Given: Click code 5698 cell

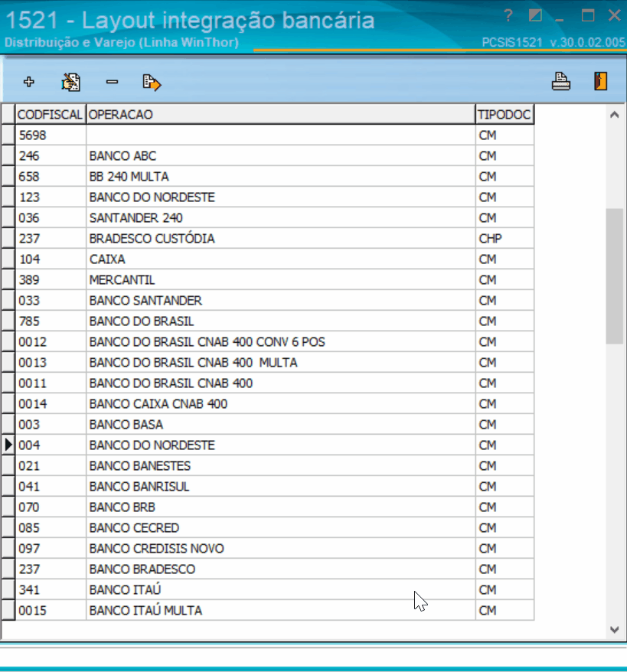Looking at the screenshot, I should pos(51,135).
